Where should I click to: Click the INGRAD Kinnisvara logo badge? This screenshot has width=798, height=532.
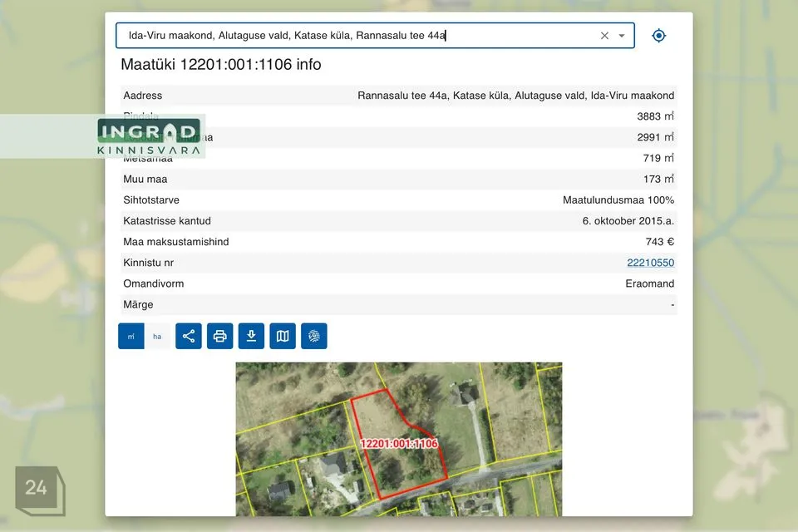pyautogui.click(x=147, y=138)
